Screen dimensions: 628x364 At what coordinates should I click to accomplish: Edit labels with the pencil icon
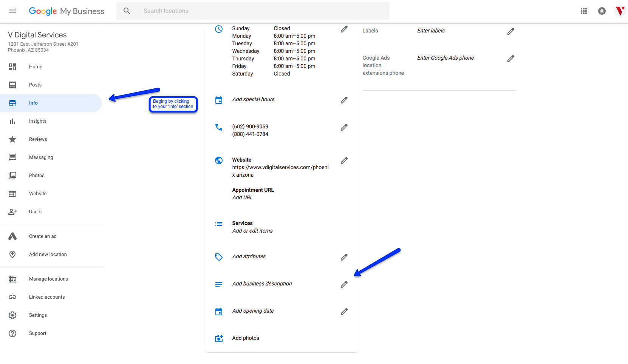511,31
